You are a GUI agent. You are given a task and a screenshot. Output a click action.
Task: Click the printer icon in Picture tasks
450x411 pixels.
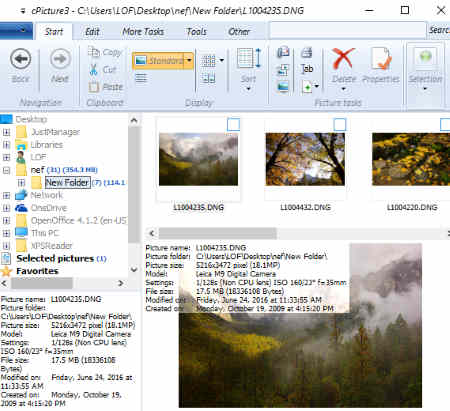click(x=307, y=52)
